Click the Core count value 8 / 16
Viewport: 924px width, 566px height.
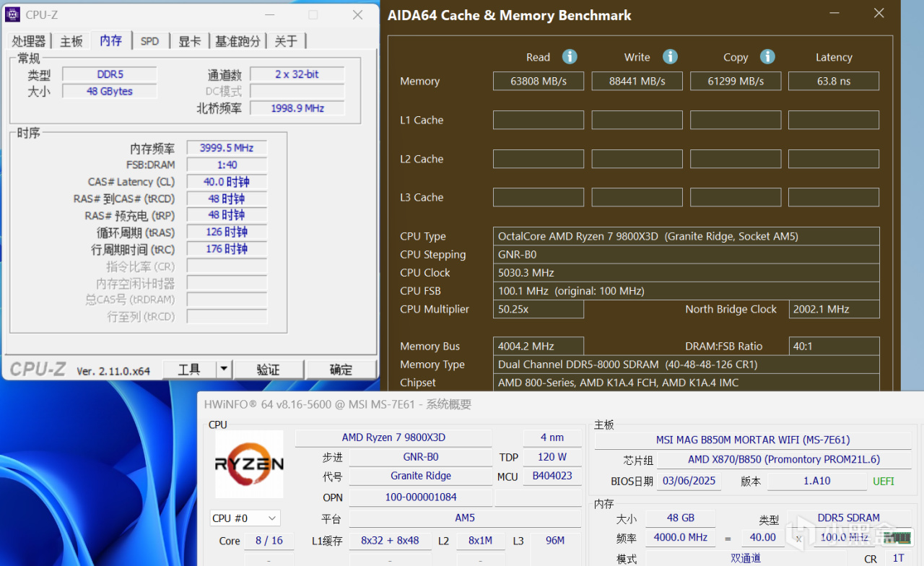[x=269, y=541]
